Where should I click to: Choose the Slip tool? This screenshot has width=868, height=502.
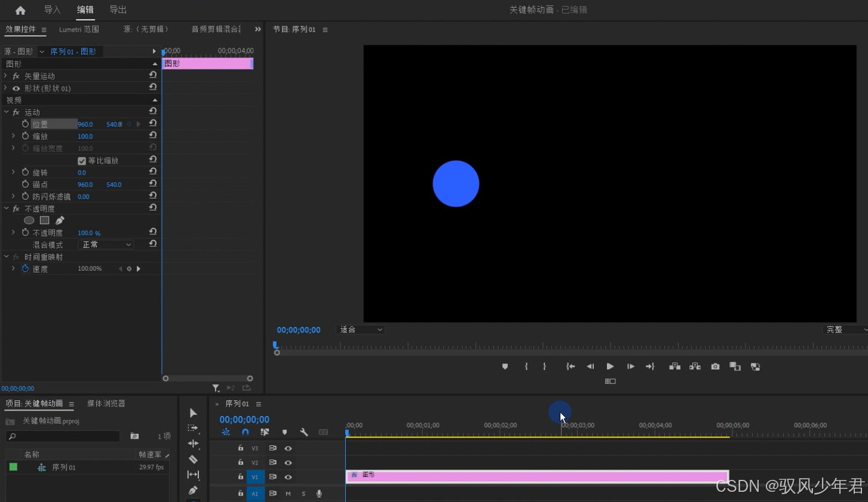[193, 475]
